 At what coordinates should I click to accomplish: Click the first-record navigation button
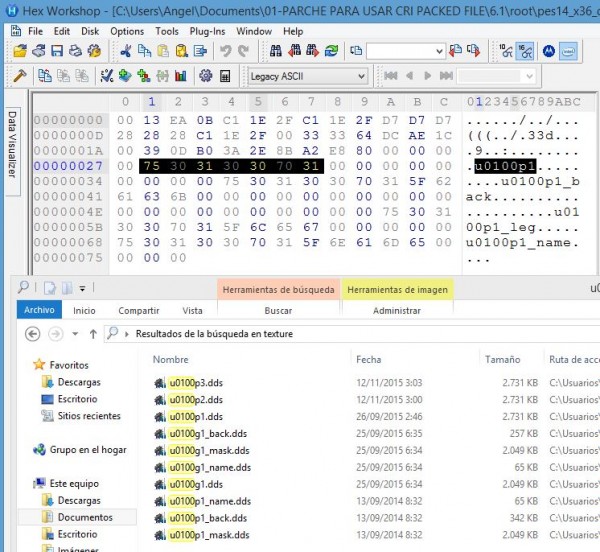391,76
